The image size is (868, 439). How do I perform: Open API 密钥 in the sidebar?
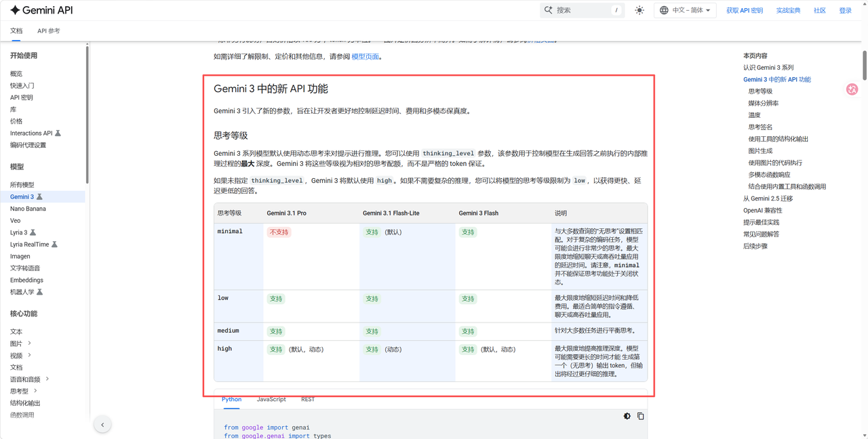(x=21, y=98)
